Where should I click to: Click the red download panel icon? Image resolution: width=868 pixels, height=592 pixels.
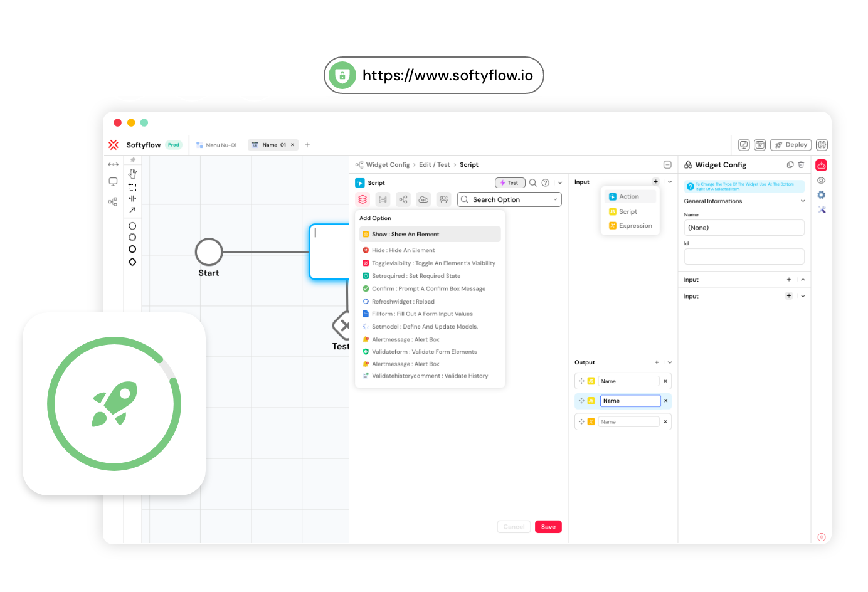tap(822, 165)
